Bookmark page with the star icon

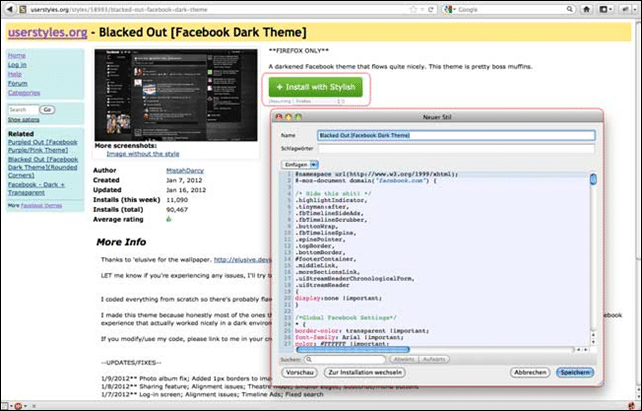[x=413, y=9]
